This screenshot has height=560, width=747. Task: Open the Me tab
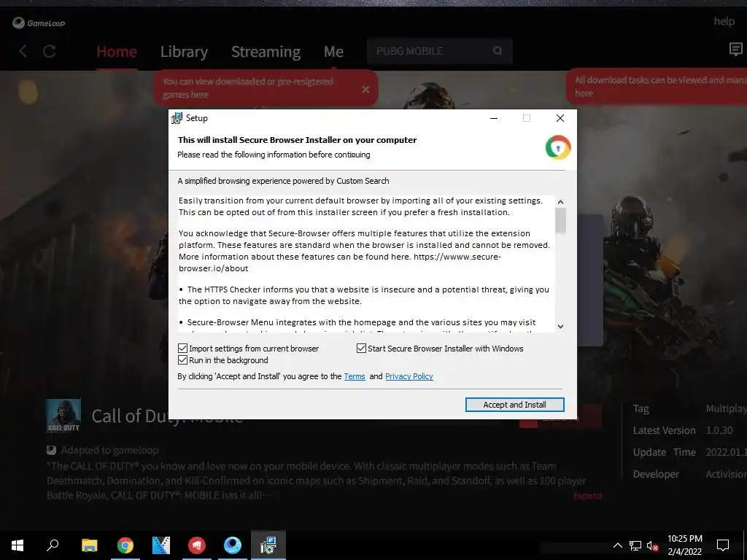coord(333,52)
